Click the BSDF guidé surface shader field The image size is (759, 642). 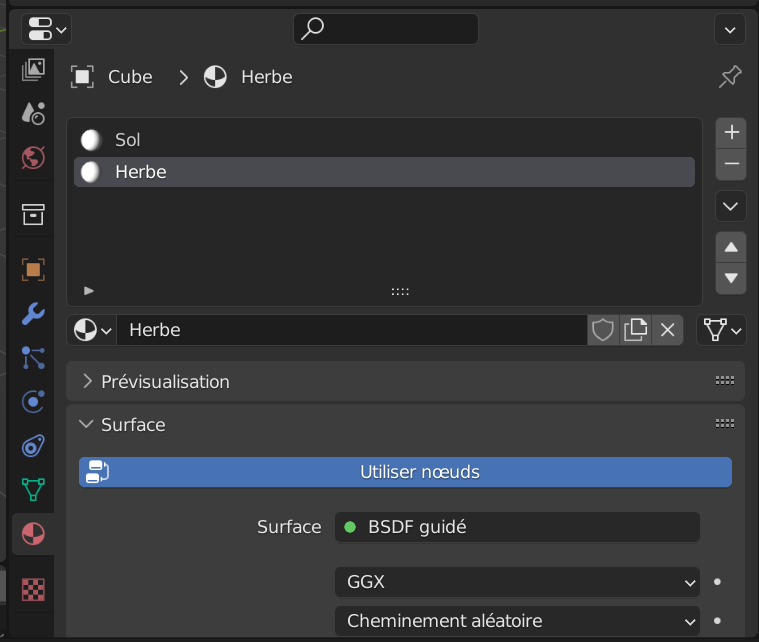516,527
